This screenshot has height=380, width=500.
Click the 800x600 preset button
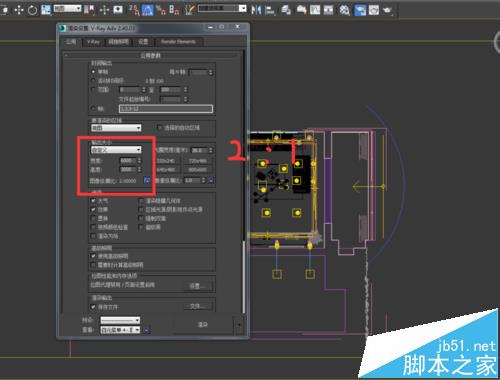click(x=198, y=170)
